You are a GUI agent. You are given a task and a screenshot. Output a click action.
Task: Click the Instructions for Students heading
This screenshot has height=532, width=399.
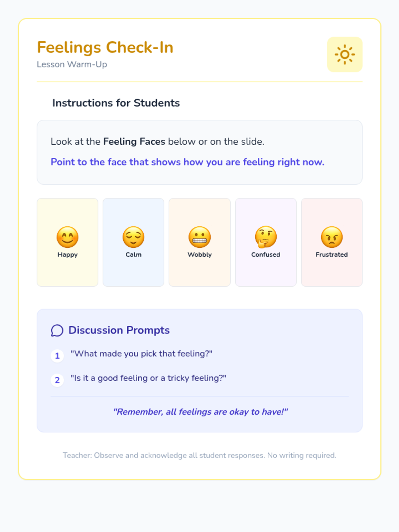coord(116,103)
